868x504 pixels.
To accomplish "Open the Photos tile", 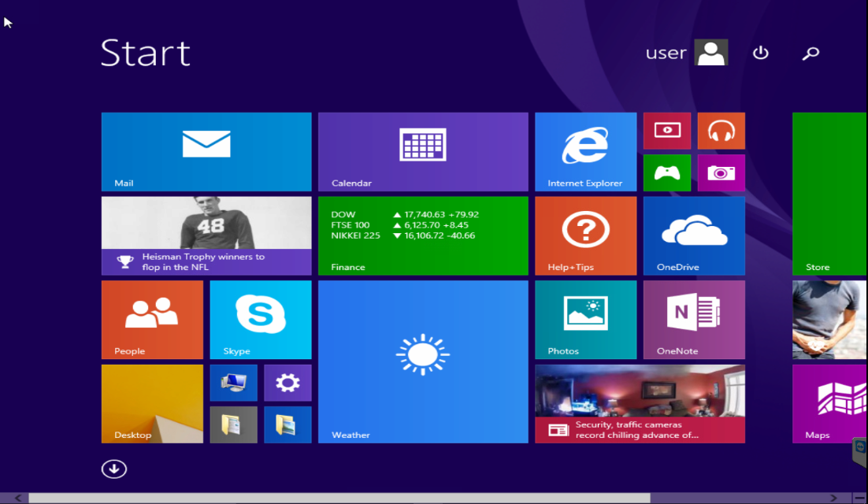I will pyautogui.click(x=586, y=320).
